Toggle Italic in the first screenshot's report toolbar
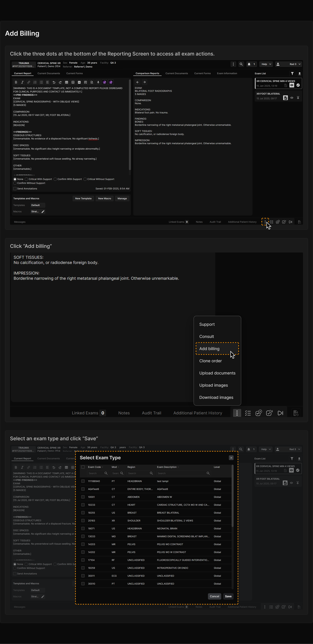 click(22, 82)
